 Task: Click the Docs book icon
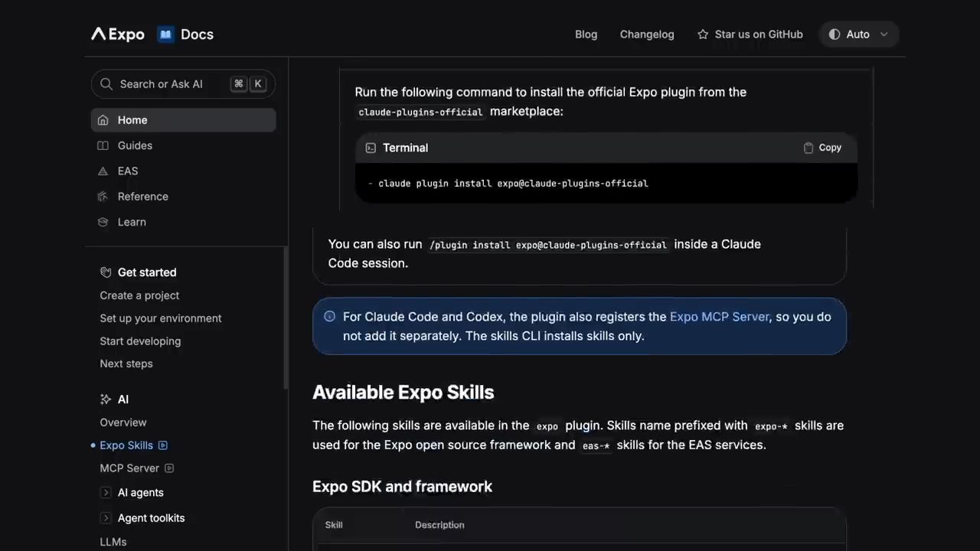(x=165, y=34)
